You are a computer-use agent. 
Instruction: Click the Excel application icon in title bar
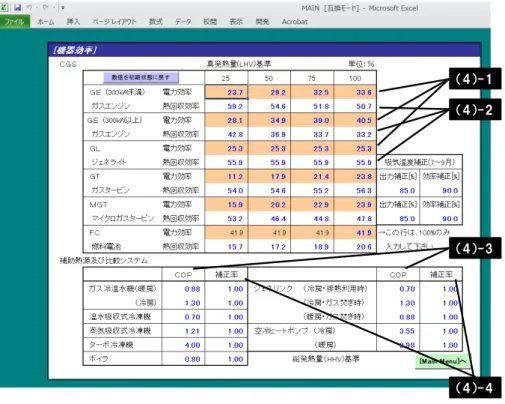(4, 7)
